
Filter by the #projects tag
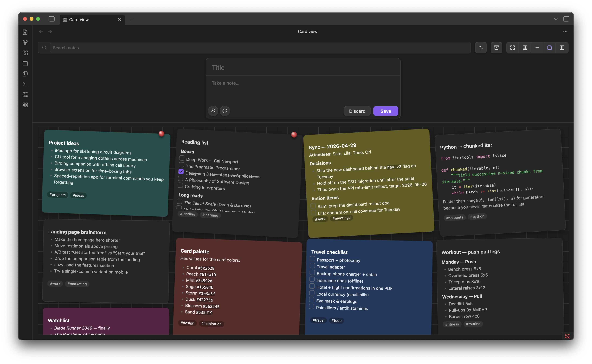[x=58, y=195]
